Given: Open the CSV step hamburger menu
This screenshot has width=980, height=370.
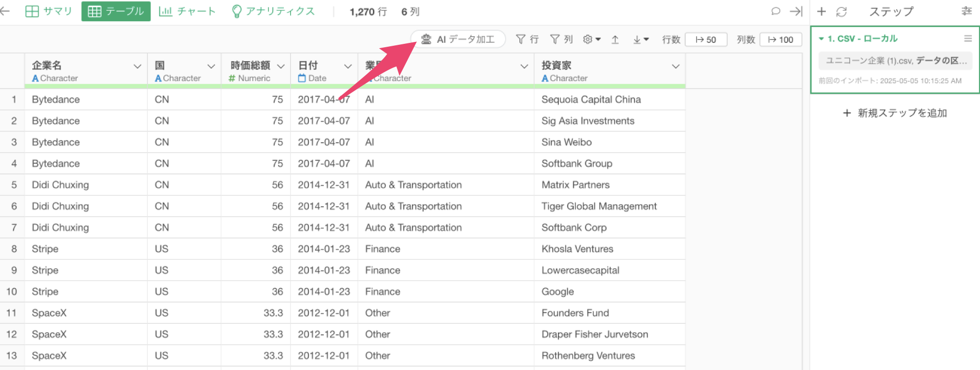Looking at the screenshot, I should coord(967,39).
